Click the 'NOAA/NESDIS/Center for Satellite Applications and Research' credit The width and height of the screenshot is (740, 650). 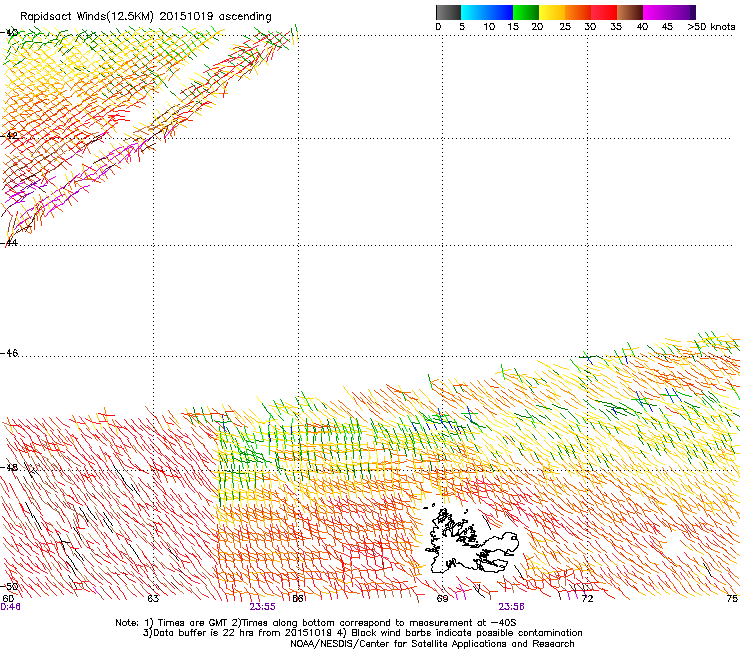coord(432,644)
